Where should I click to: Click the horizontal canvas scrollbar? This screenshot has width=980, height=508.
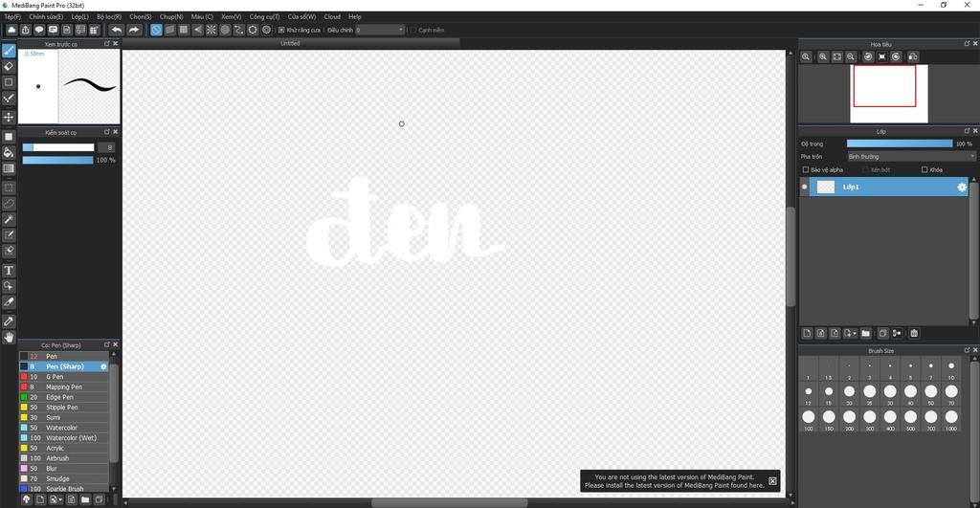click(450, 502)
